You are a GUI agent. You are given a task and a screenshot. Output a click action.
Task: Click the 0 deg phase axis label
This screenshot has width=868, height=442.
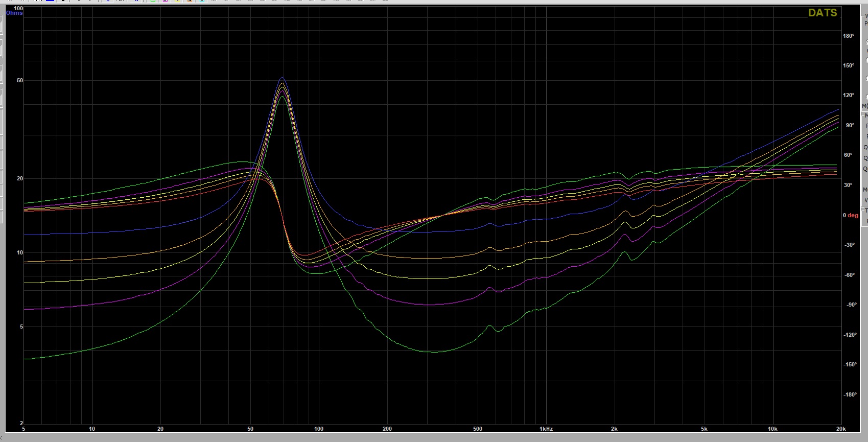tap(851, 216)
